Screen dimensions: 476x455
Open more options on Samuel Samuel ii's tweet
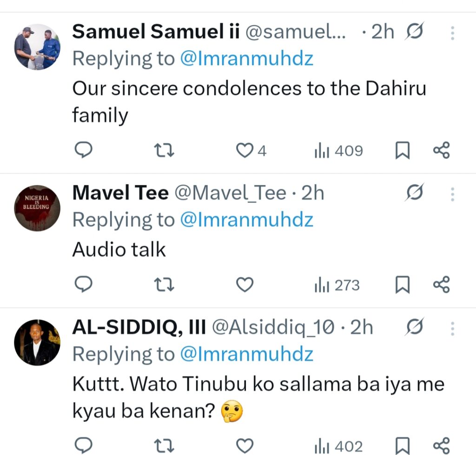pyautogui.click(x=452, y=33)
